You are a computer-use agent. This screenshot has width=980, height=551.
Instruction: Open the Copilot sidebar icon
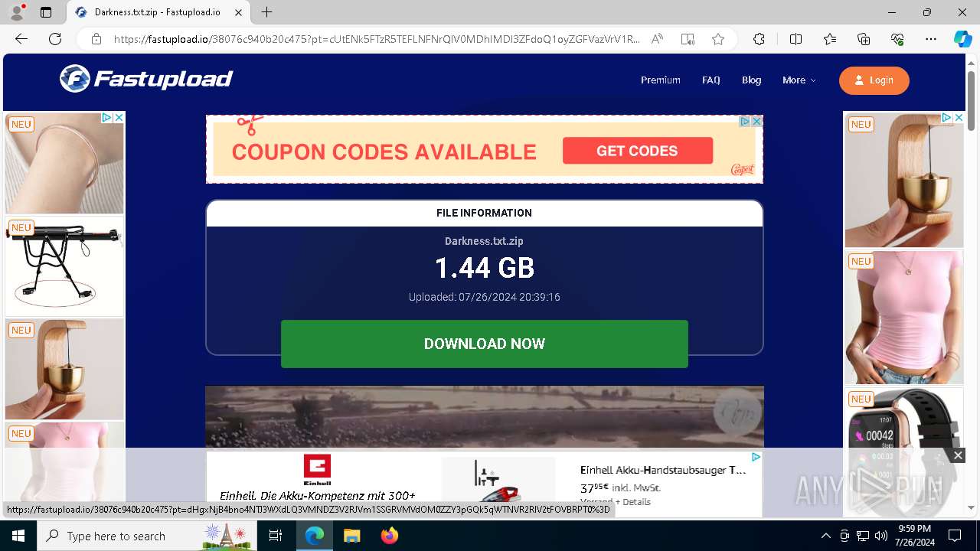pyautogui.click(x=962, y=39)
